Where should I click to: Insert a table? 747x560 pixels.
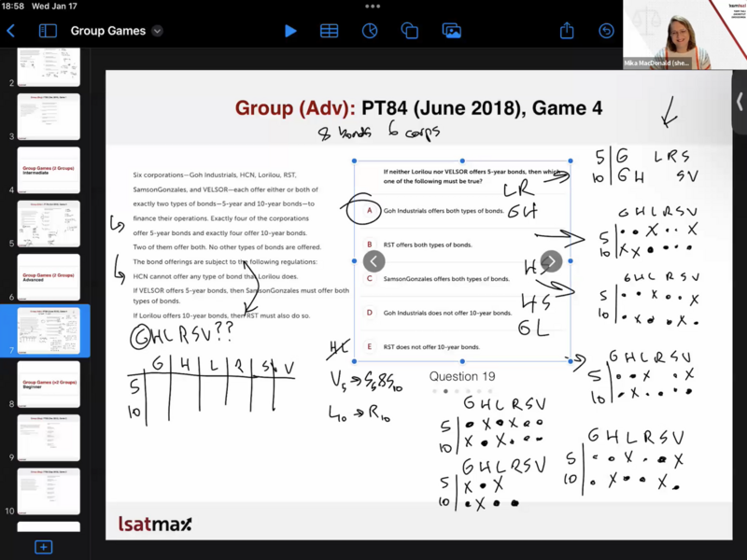pos(329,31)
